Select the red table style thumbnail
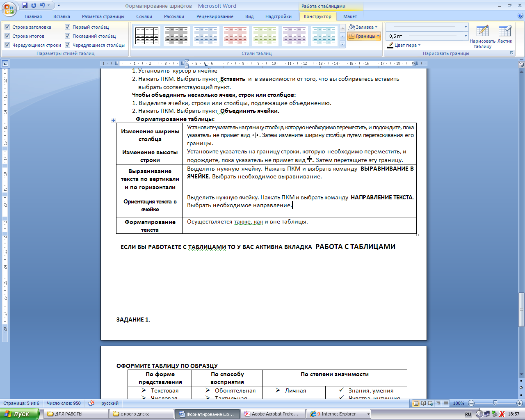The height and width of the screenshot is (420, 525). (x=235, y=36)
